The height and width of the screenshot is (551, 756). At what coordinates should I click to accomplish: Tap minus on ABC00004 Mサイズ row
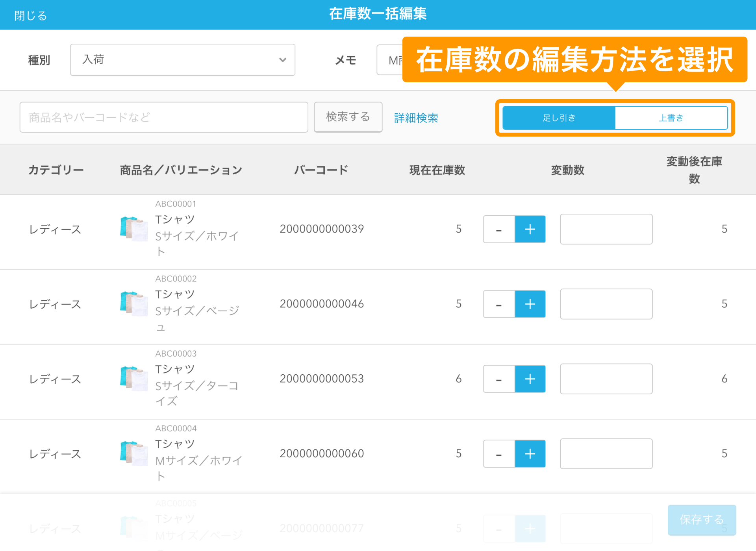point(499,454)
